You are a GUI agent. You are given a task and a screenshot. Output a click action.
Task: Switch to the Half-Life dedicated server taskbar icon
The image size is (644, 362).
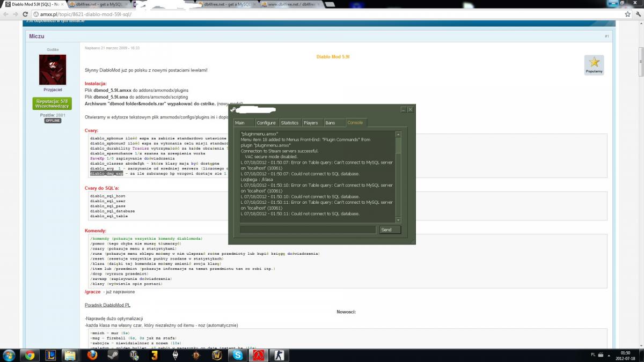pyautogui.click(x=259, y=355)
